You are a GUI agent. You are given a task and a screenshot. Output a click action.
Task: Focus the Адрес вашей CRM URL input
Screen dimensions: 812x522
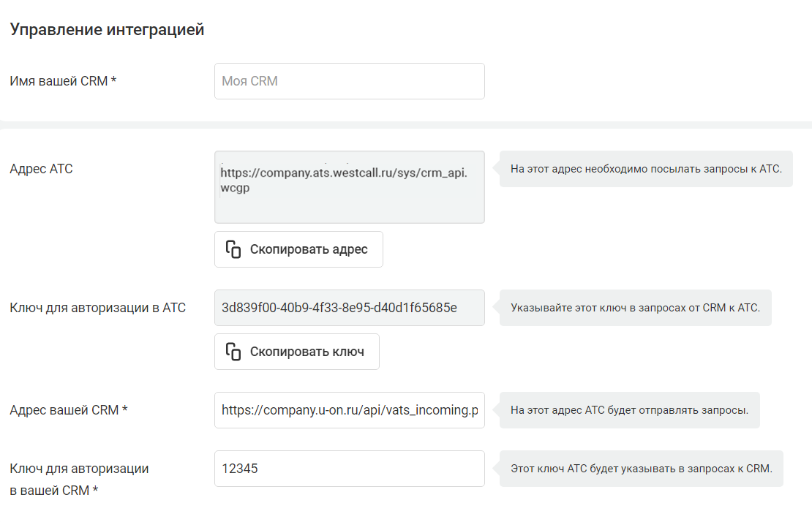(350, 410)
